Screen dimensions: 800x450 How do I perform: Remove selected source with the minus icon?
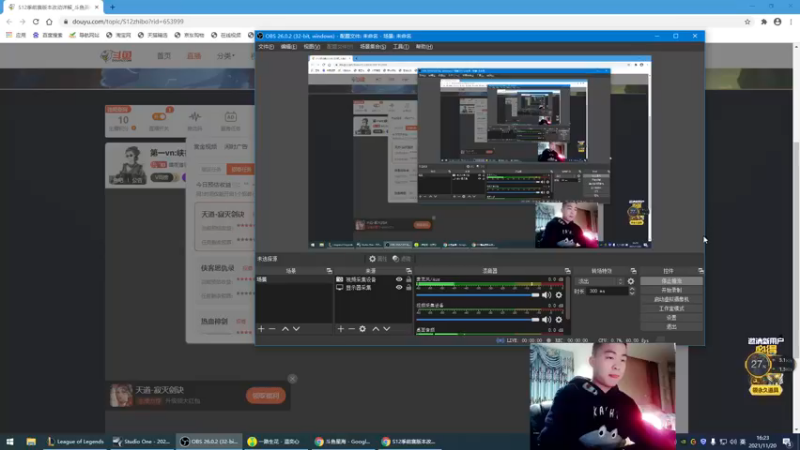tap(352, 329)
